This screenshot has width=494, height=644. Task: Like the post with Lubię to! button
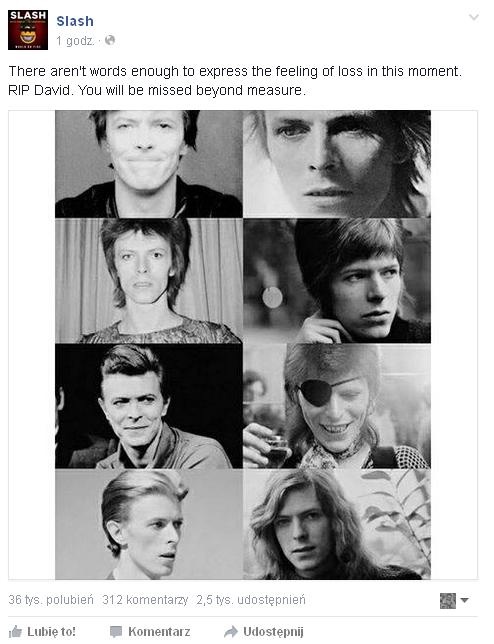coord(42,631)
